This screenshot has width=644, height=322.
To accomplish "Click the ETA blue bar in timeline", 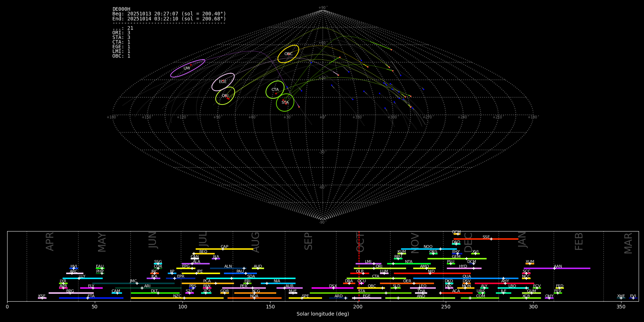I will (91, 298).
